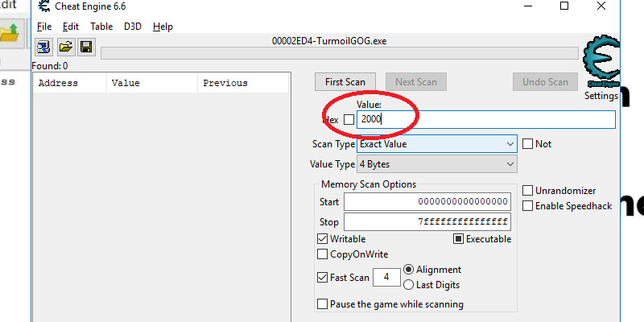Click the Address column header

pyautogui.click(x=59, y=83)
